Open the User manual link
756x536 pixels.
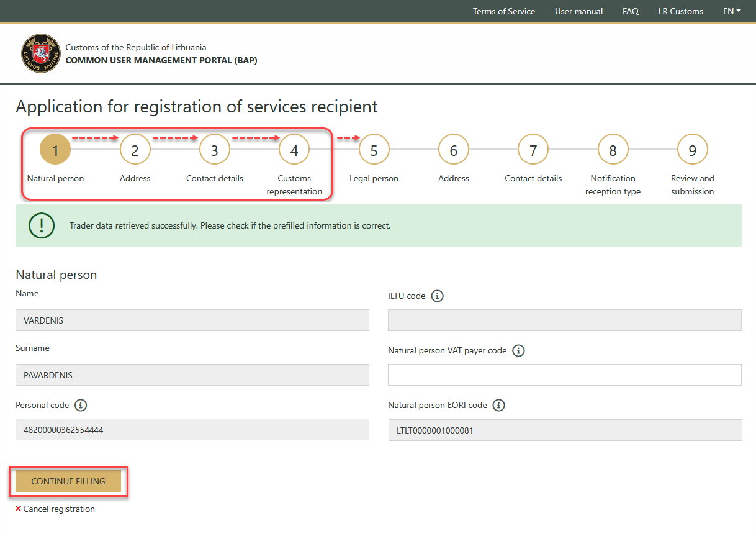578,11
